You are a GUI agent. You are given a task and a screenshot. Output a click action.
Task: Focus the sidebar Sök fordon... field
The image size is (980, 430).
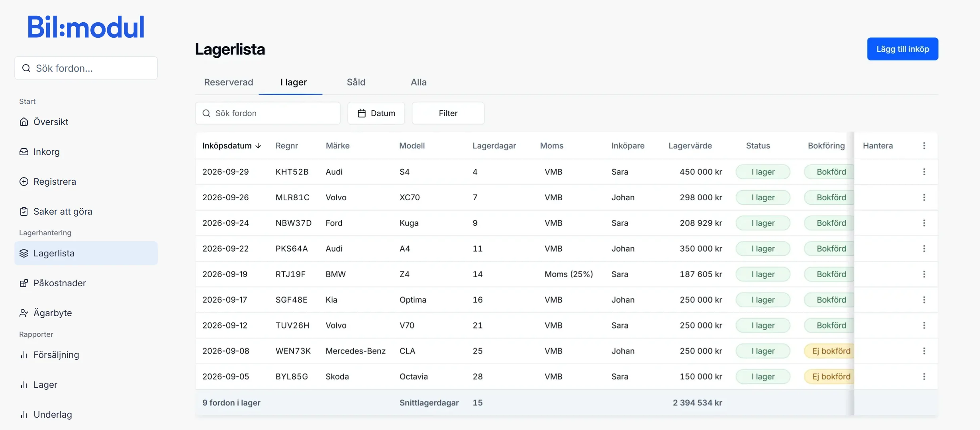[x=86, y=68]
